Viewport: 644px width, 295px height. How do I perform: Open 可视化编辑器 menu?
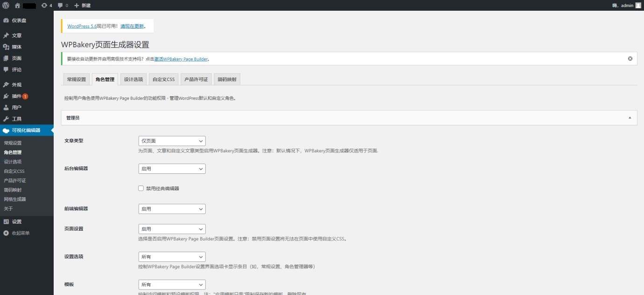click(x=27, y=130)
